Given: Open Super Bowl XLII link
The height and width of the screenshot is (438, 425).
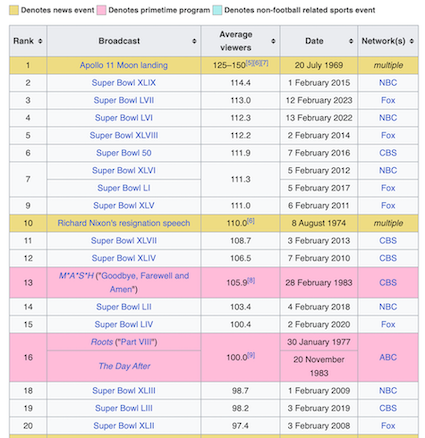Looking at the screenshot, I should [124, 426].
